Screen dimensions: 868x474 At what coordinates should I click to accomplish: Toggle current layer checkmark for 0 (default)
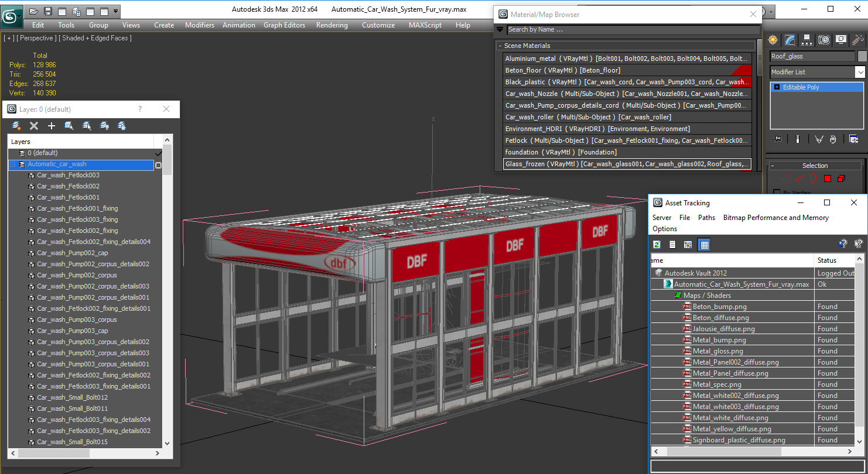tap(158, 153)
